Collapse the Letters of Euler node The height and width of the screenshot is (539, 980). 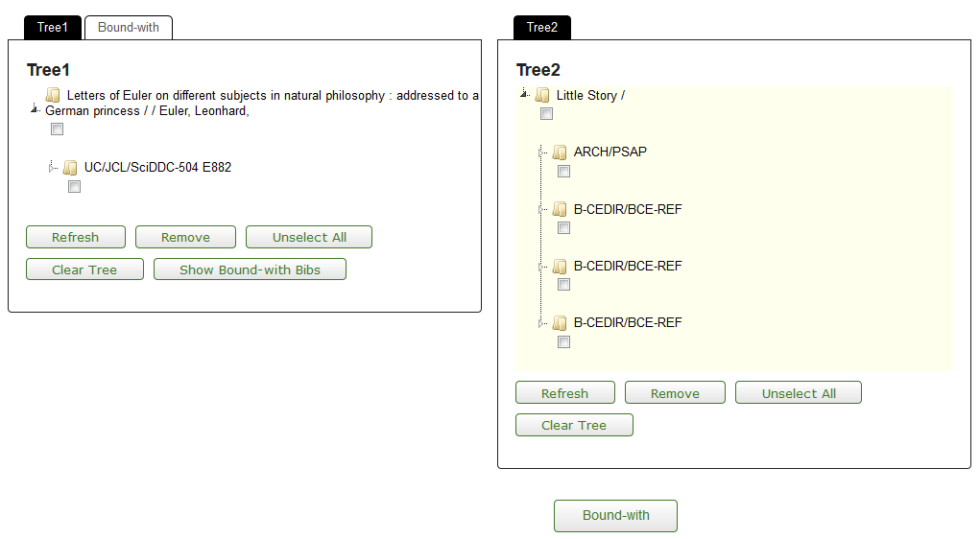coord(35,109)
